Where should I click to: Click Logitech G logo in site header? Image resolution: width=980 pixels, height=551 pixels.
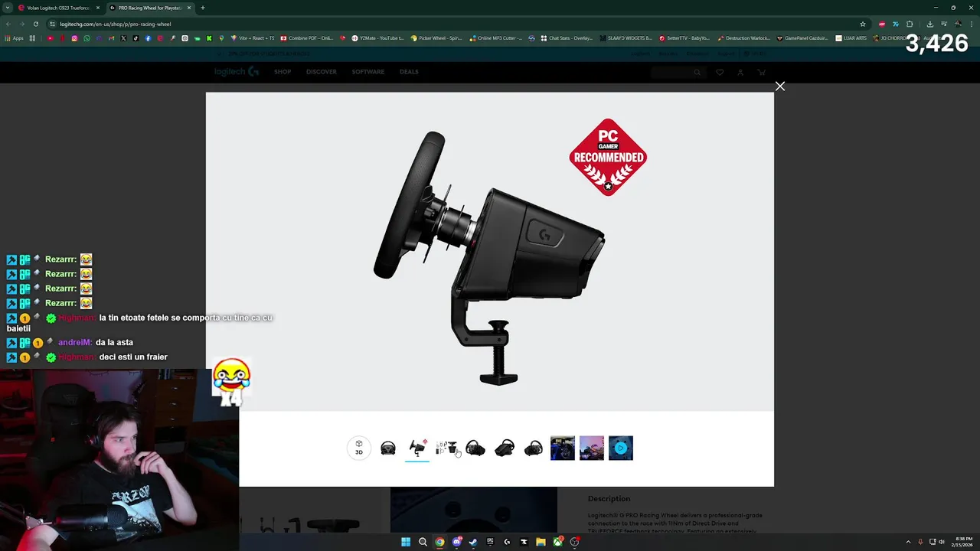click(x=237, y=72)
